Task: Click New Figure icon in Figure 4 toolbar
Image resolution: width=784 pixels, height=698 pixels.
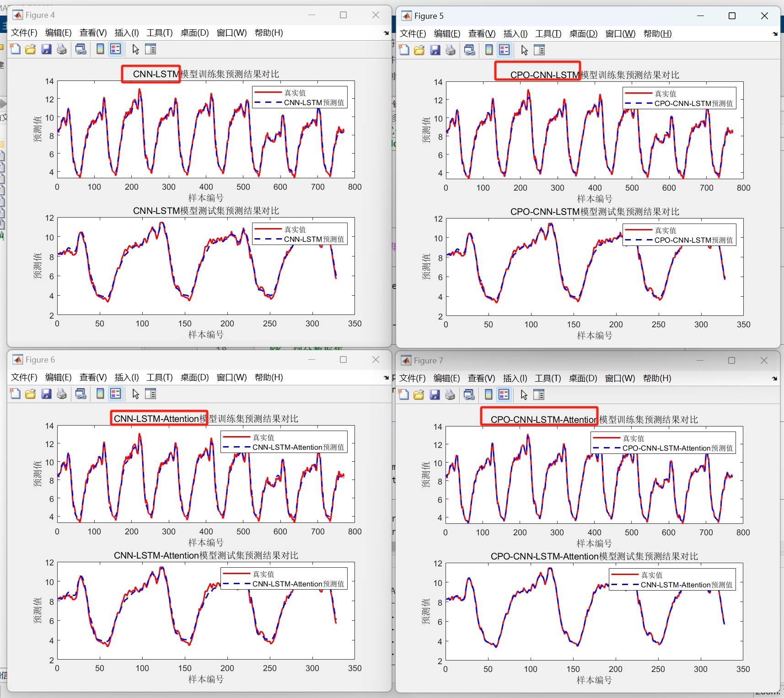Action: tap(15, 49)
